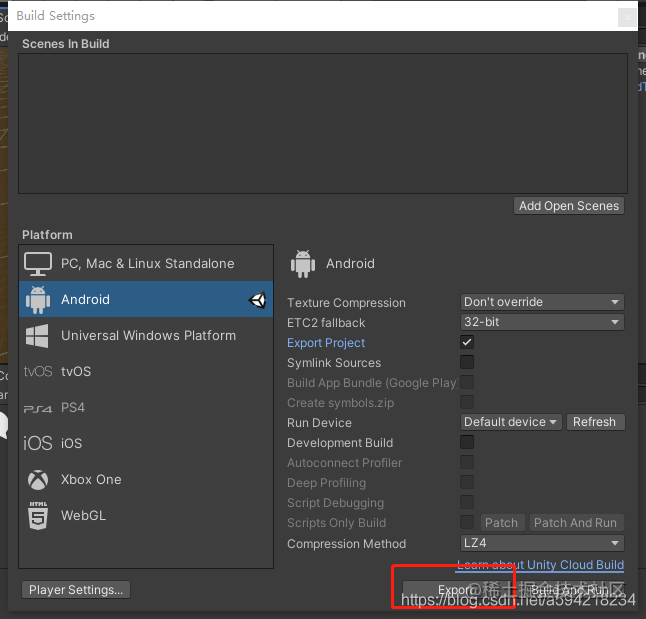This screenshot has height=619, width=646.
Task: Close the Build Settings window
Action: click(x=627, y=18)
